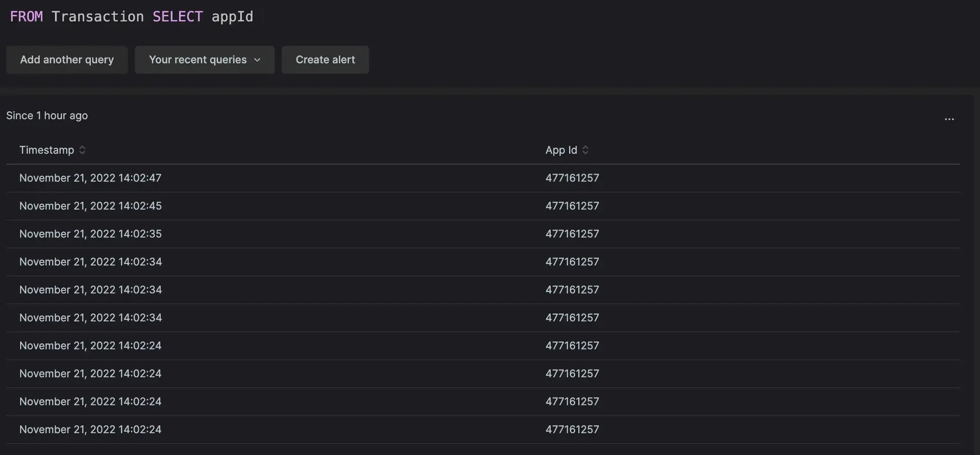Click the Add another query button
This screenshot has height=455, width=980.
pyautogui.click(x=67, y=60)
